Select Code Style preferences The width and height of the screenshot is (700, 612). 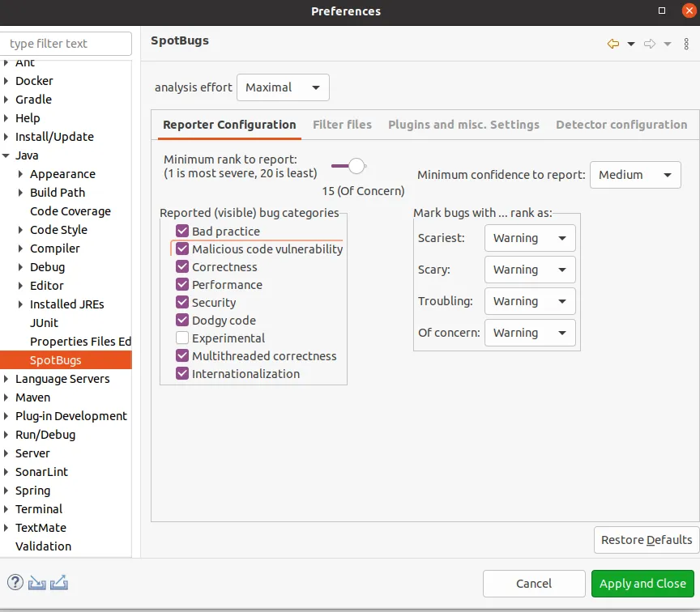pos(58,230)
